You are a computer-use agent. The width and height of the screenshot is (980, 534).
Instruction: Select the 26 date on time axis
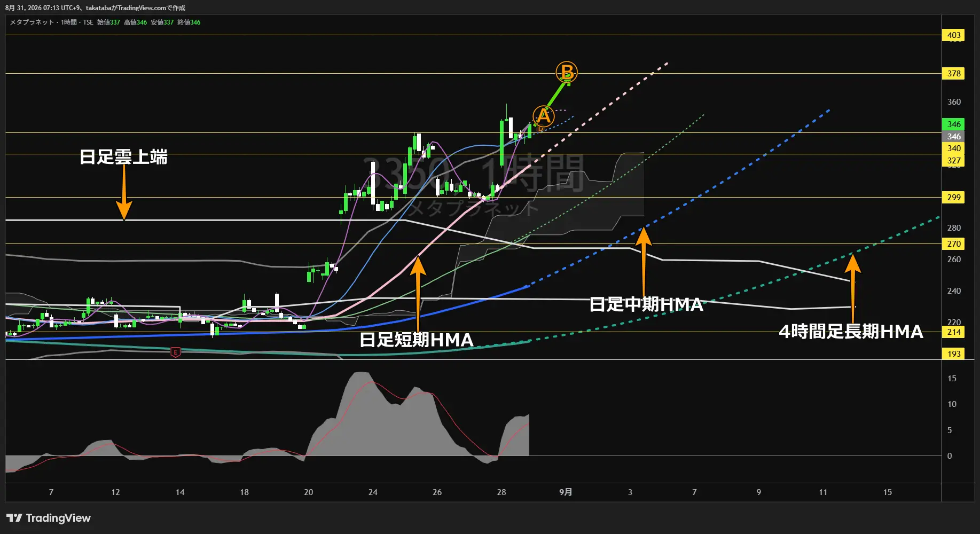click(437, 492)
